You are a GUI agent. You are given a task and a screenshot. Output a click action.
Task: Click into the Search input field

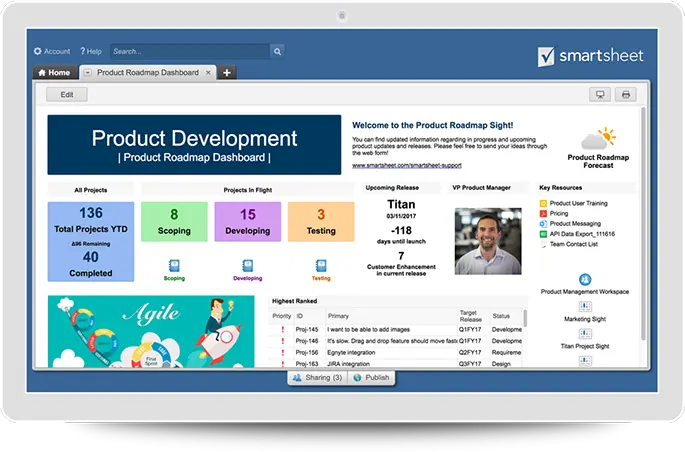point(189,51)
